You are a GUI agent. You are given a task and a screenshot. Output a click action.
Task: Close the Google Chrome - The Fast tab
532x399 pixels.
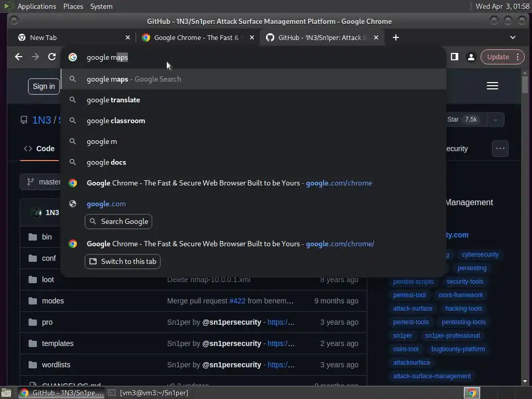click(252, 37)
